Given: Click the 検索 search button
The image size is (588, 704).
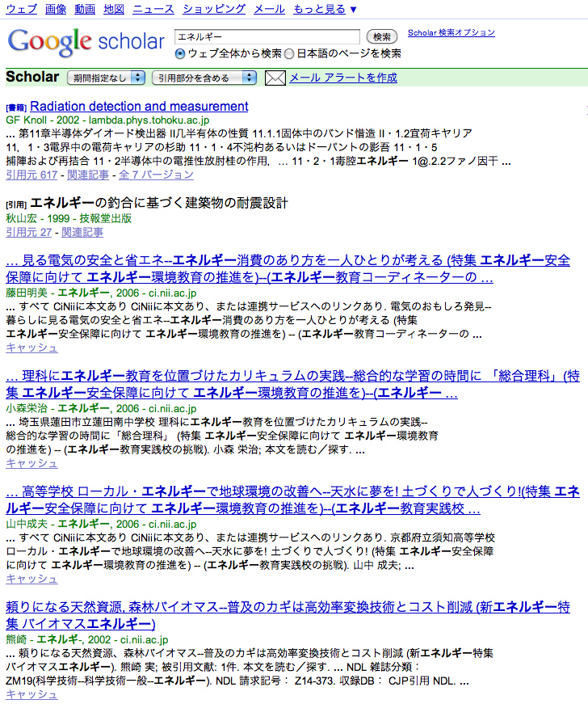Looking at the screenshot, I should [382, 37].
